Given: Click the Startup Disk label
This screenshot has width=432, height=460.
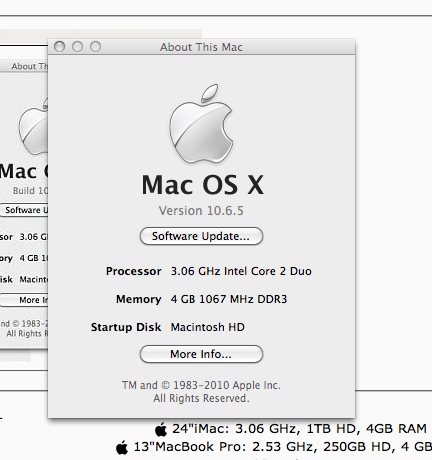Looking at the screenshot, I should [x=126, y=327].
